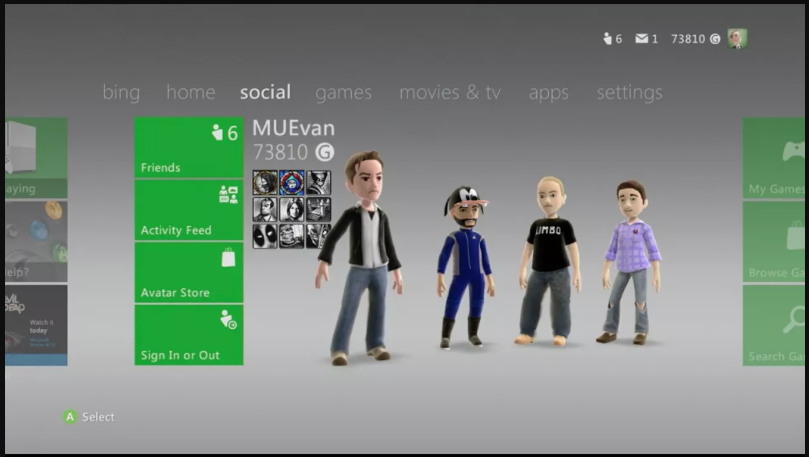This screenshot has width=809, height=457.
Task: Open the messages envelope icon showing 1
Action: tap(641, 39)
